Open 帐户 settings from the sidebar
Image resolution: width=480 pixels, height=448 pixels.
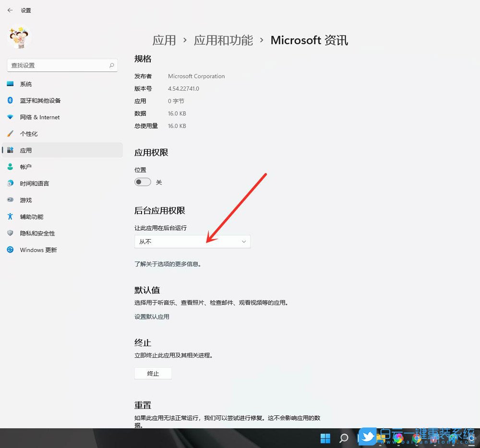tap(25, 167)
